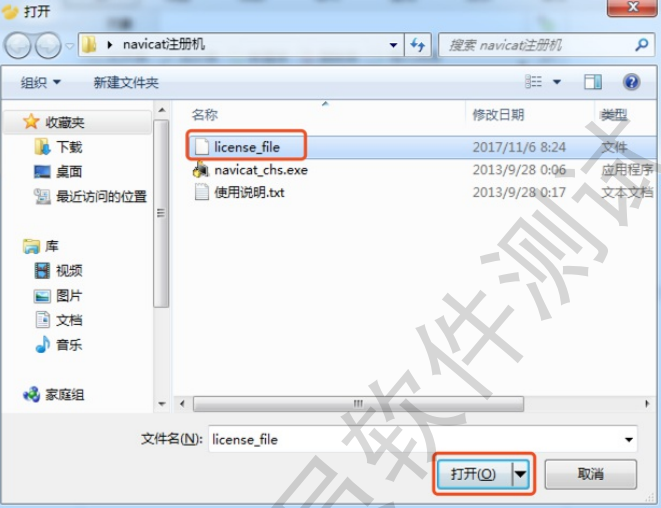Select the license_file entry

247,147
